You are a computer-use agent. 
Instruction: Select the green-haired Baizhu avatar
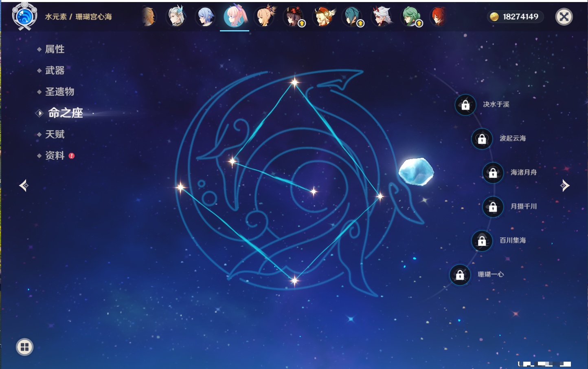point(411,17)
